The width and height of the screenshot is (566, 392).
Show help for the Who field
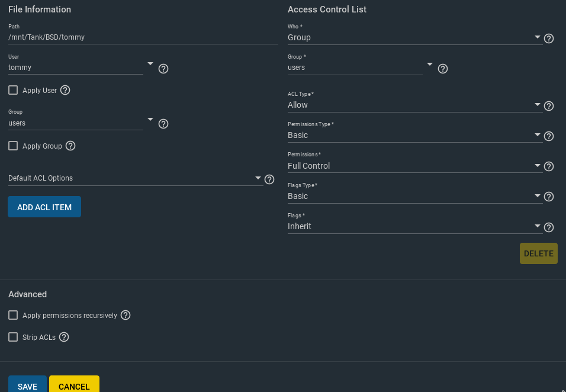tap(549, 38)
